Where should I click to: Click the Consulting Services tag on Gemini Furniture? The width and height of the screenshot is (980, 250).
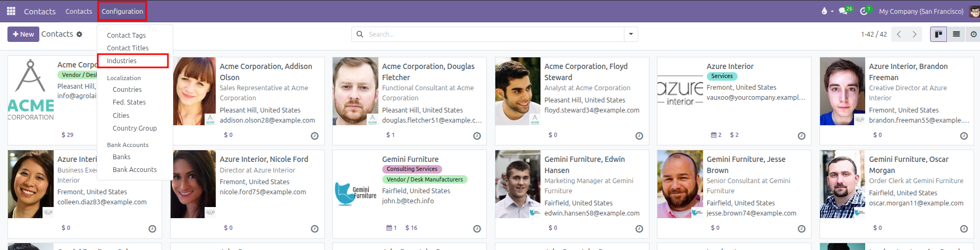tap(412, 169)
